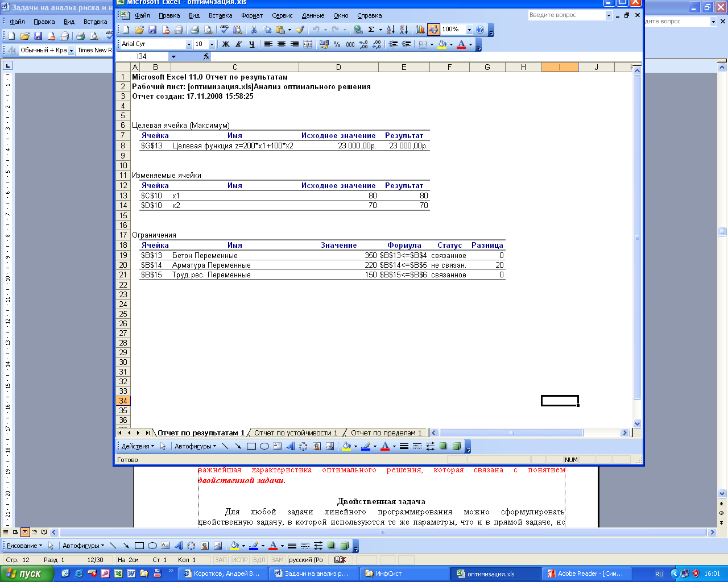Click the Fill Color bucket in Excel formatting toolbar
Screen dimensions: 728x582
(x=442, y=44)
